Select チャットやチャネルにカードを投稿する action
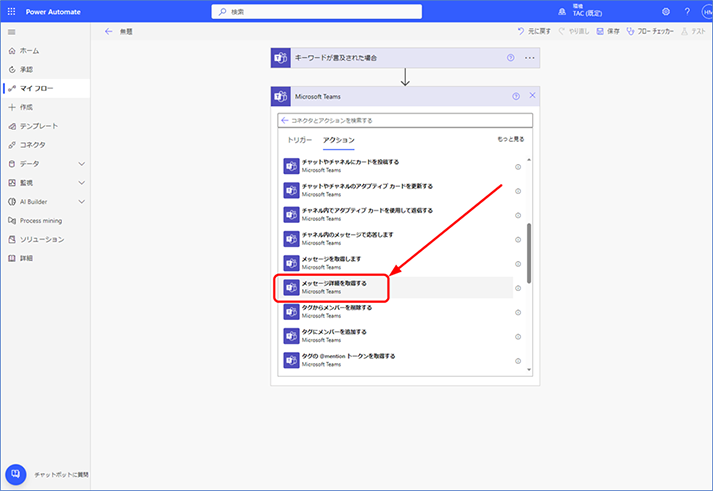This screenshot has width=713, height=491. [x=398, y=166]
